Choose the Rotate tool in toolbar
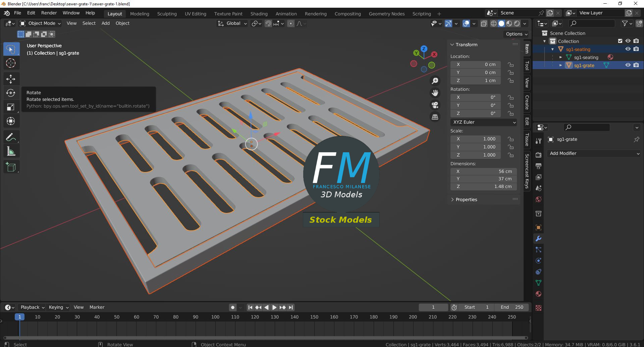 coord(11,93)
